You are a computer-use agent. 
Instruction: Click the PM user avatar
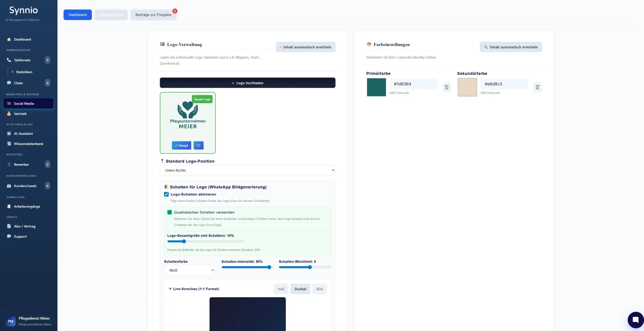11,321
